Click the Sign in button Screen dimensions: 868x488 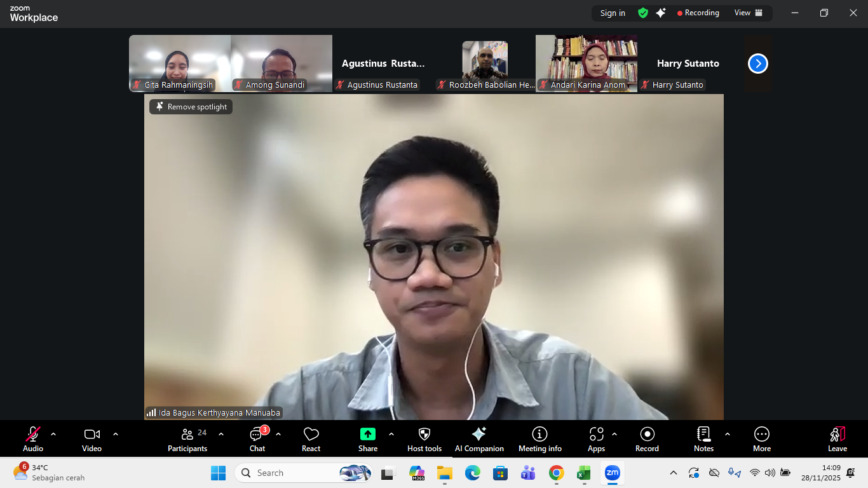(x=613, y=13)
